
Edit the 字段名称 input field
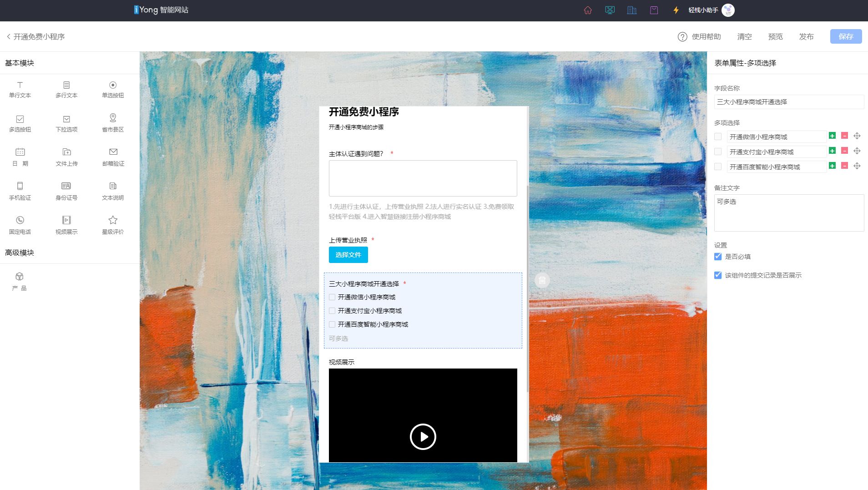[788, 102]
